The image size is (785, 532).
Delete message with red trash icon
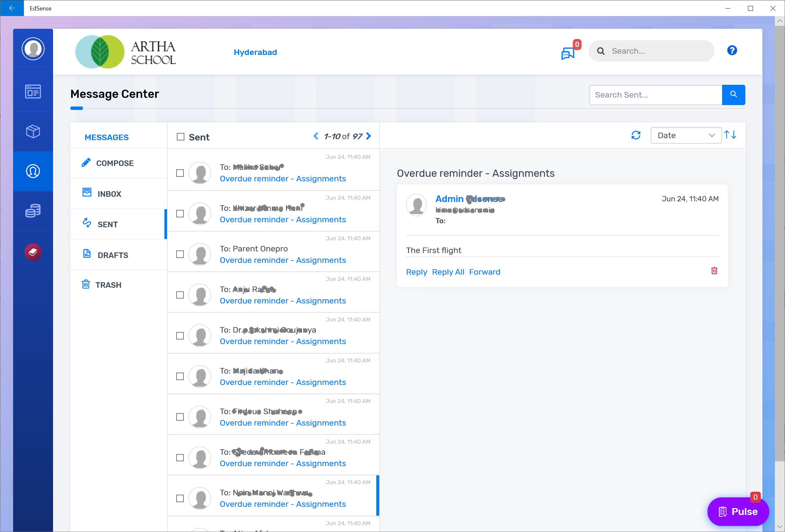click(x=714, y=271)
